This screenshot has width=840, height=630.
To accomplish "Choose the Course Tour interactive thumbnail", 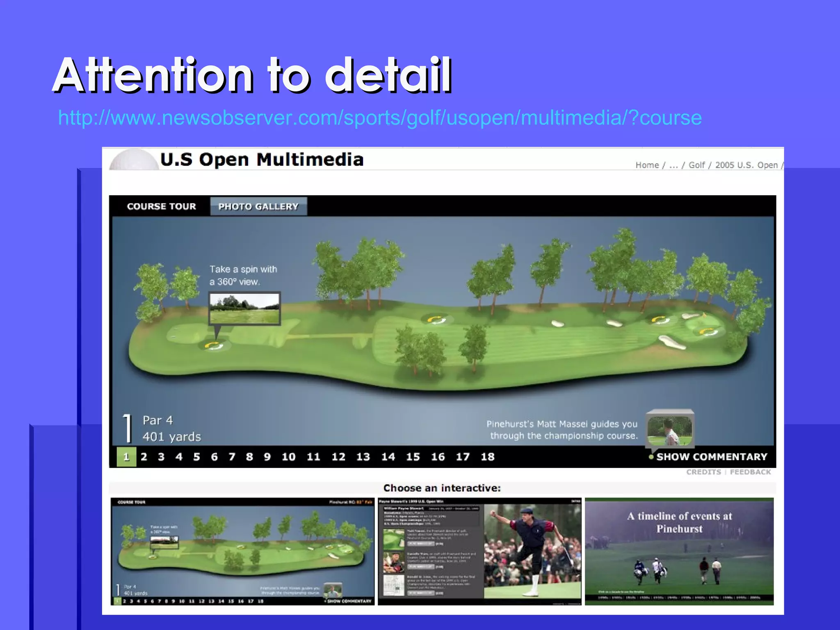I will 242,551.
